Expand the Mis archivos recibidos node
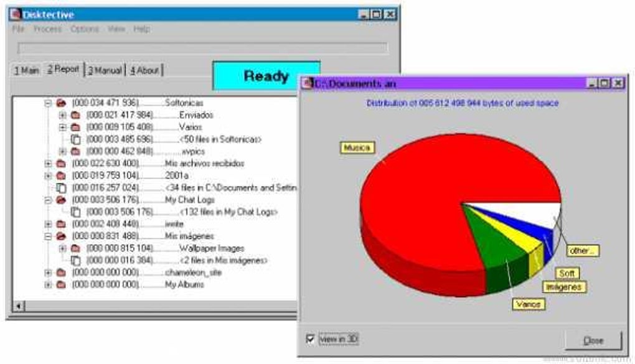The width and height of the screenshot is (635, 364). click(48, 164)
